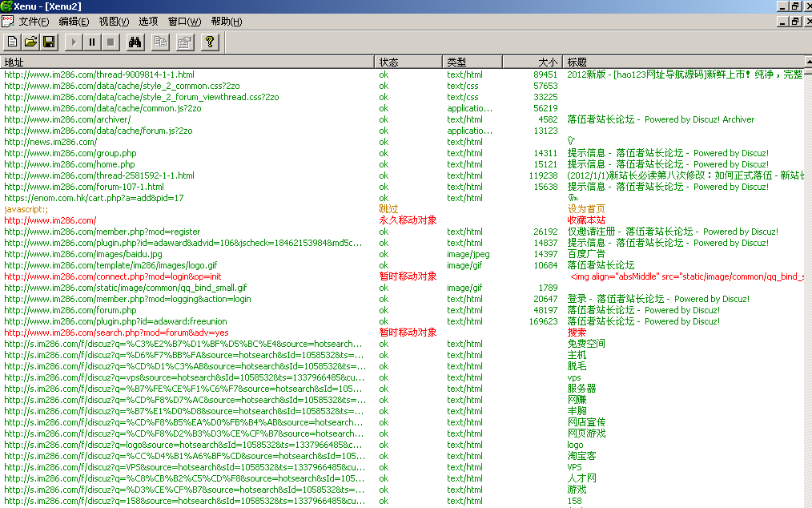Click the Save floppy disk icon
Viewport: 812px width, 508px height.
tap(49, 42)
